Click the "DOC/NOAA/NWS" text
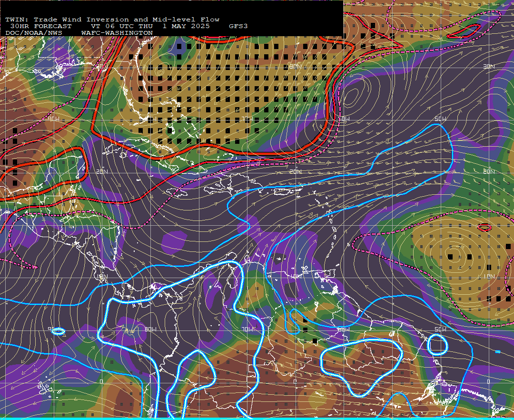 (x=34, y=33)
